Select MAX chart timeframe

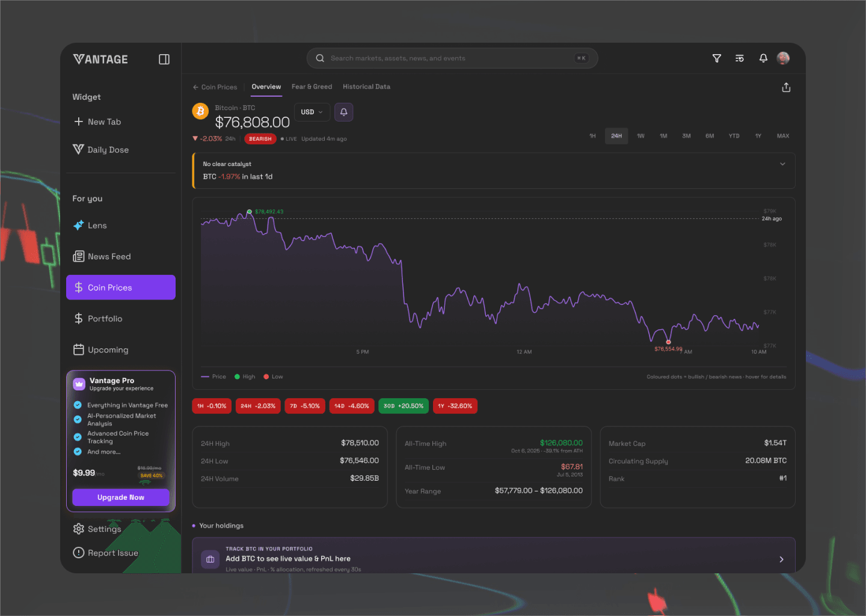(x=783, y=136)
